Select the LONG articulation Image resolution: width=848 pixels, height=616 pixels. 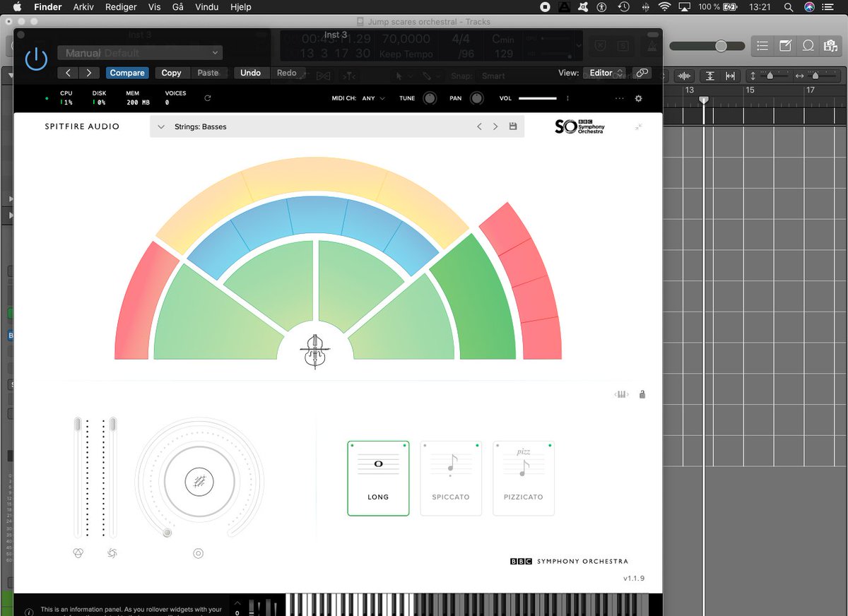(x=378, y=478)
